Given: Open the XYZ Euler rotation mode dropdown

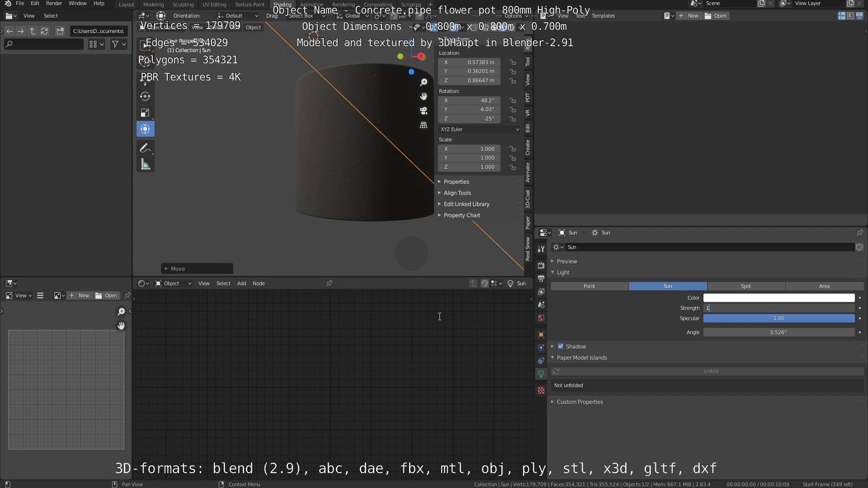Looking at the screenshot, I should pyautogui.click(x=479, y=129).
